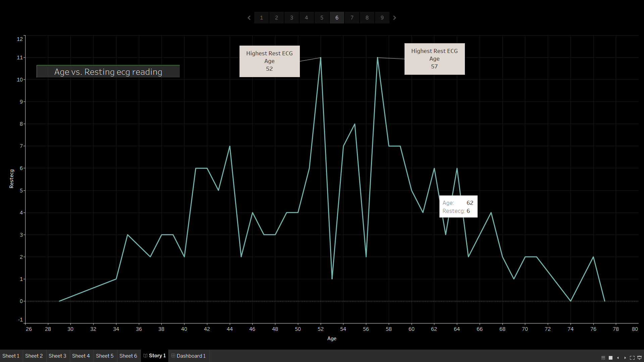Switch to the Sheet 6 tab

[128, 356]
